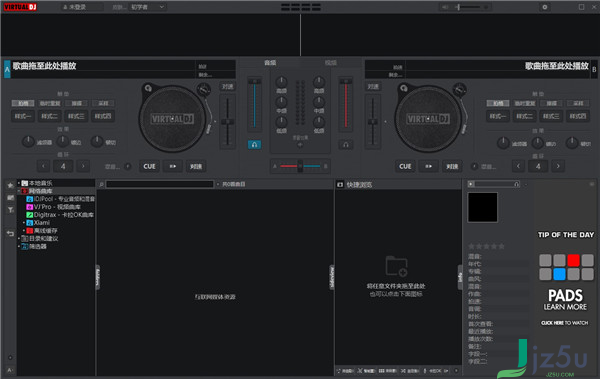Click deck B red volume fader
This screenshot has height=379, width=600.
click(346, 105)
